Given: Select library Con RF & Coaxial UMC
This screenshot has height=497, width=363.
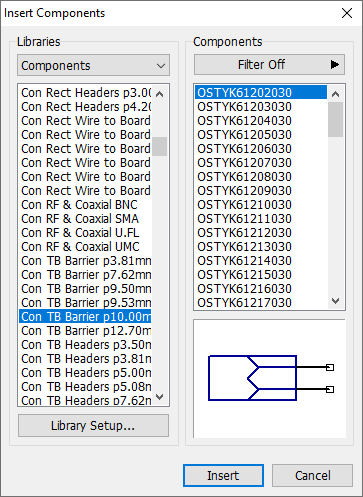Looking at the screenshot, I should tap(86, 247).
